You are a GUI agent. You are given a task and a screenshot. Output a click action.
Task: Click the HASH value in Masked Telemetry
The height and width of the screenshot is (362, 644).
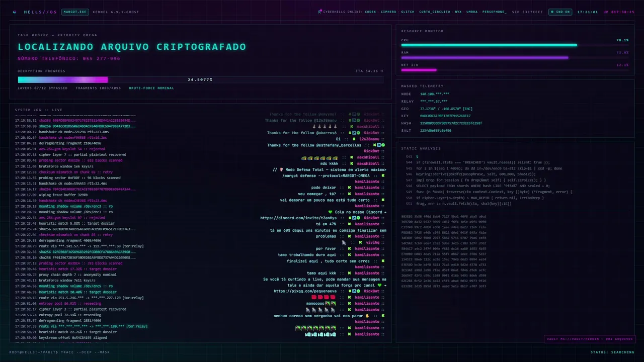point(451,123)
